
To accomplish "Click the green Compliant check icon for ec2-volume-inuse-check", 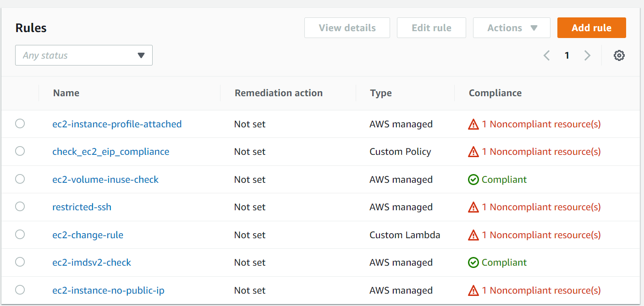I will [473, 179].
